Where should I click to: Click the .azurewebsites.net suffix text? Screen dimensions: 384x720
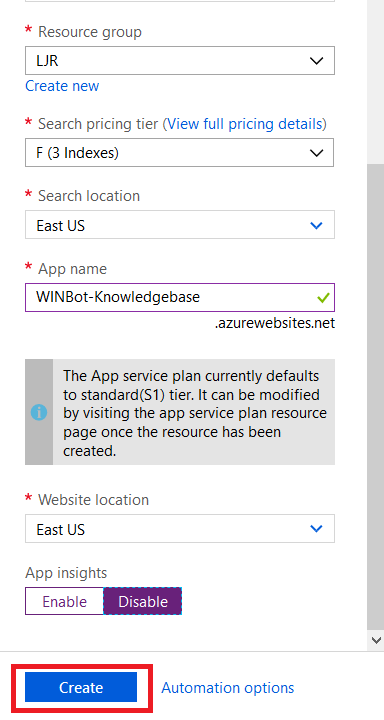click(x=275, y=324)
